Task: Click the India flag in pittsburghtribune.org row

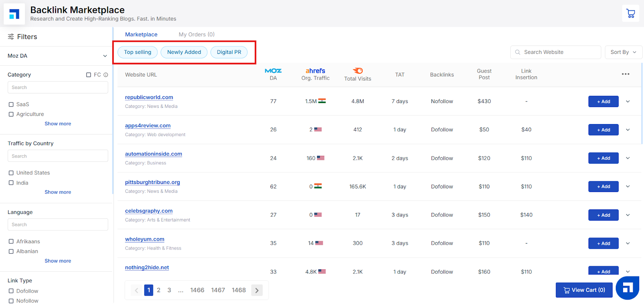Action: [318, 186]
